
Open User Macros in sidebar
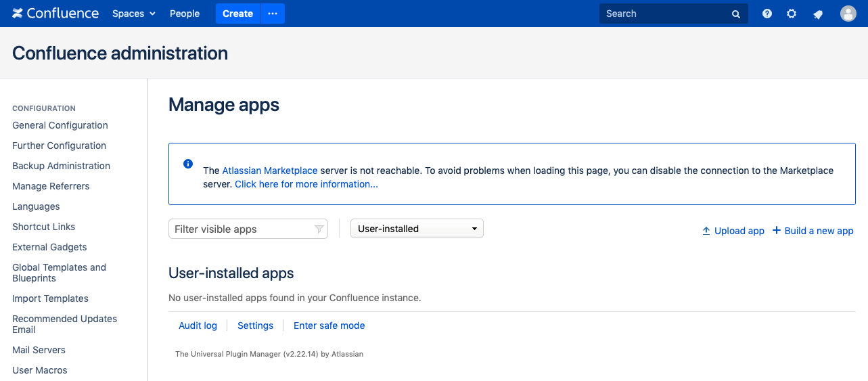coord(40,370)
